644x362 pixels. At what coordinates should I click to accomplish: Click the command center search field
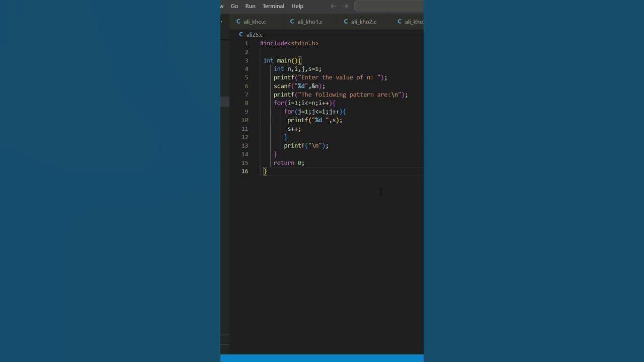[389, 6]
